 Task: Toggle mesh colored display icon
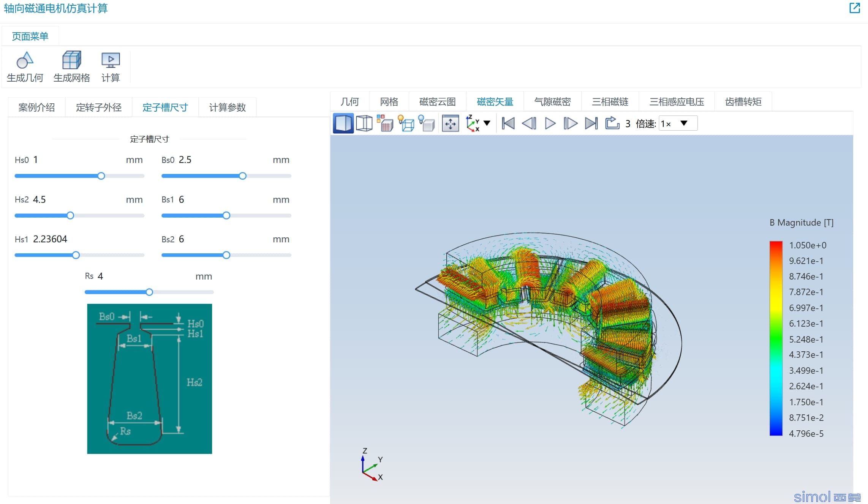(x=385, y=123)
